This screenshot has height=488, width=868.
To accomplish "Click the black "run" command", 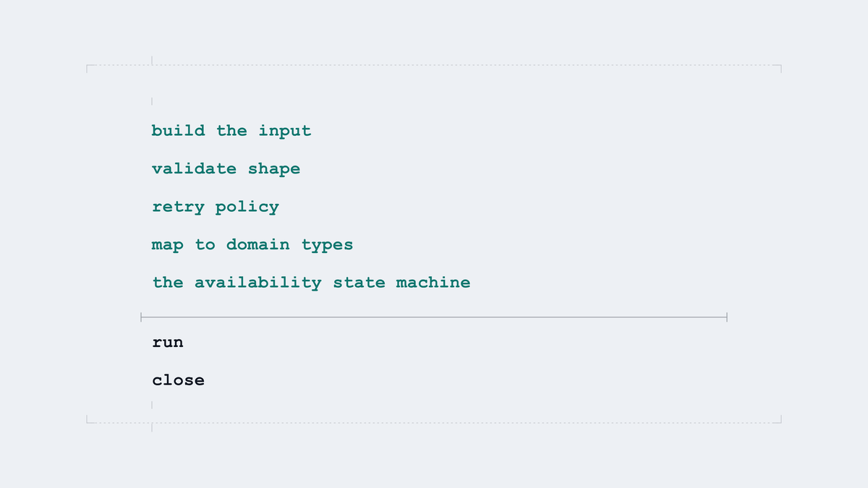I will 168,343.
